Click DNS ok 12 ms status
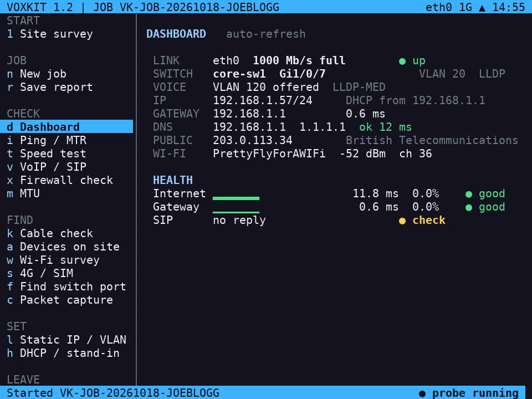 (x=386, y=127)
